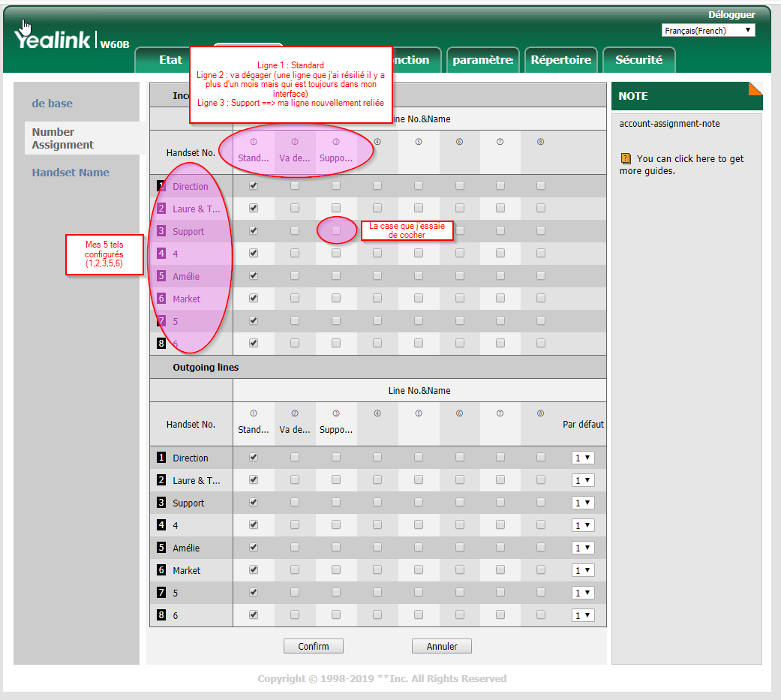This screenshot has width=781, height=700.
Task: Open Handset Name in the sidebar
Action: tap(71, 173)
